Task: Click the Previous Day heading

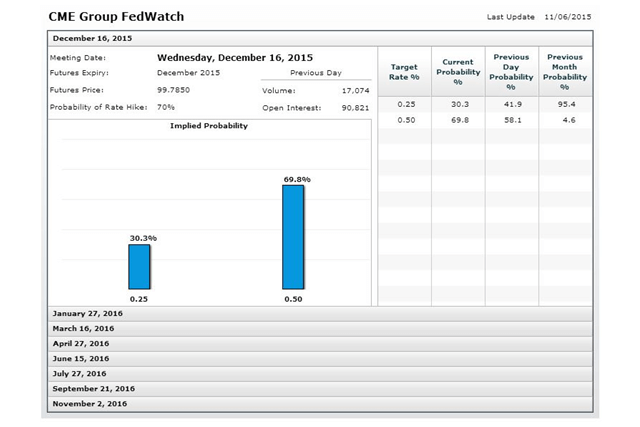Action: click(316, 73)
